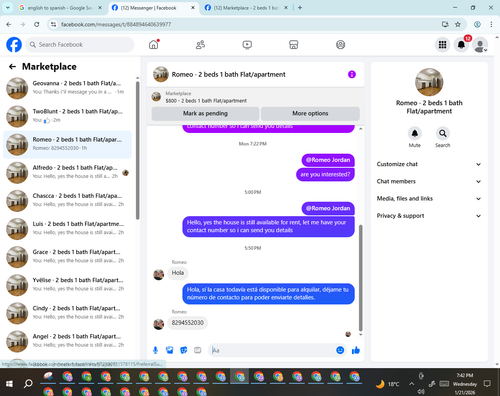Open Windows taskbar search
This screenshot has width=500, height=396.
point(28,384)
